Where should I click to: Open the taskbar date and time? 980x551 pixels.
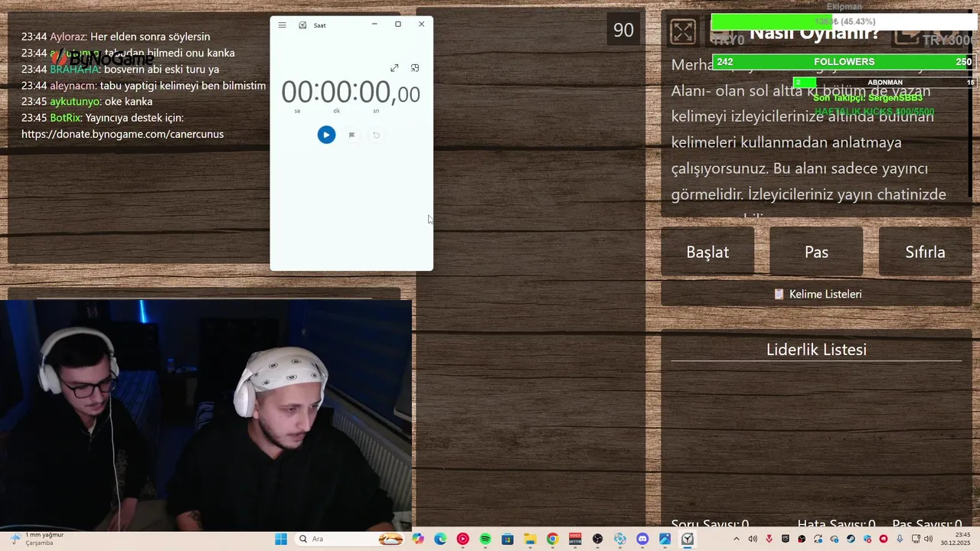click(x=955, y=540)
